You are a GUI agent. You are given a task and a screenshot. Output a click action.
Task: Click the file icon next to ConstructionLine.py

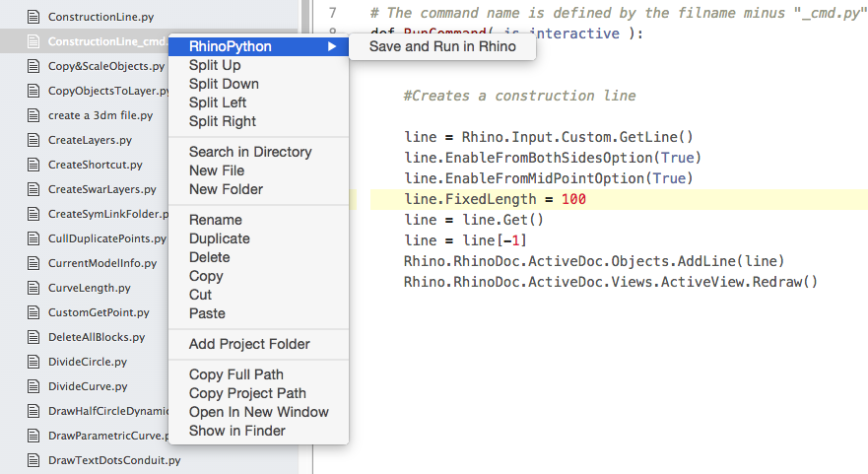tap(33, 17)
